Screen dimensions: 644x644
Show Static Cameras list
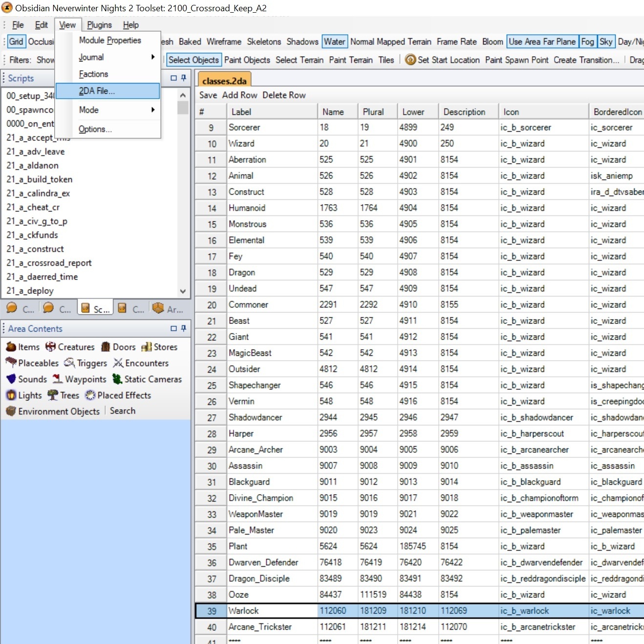click(147, 379)
